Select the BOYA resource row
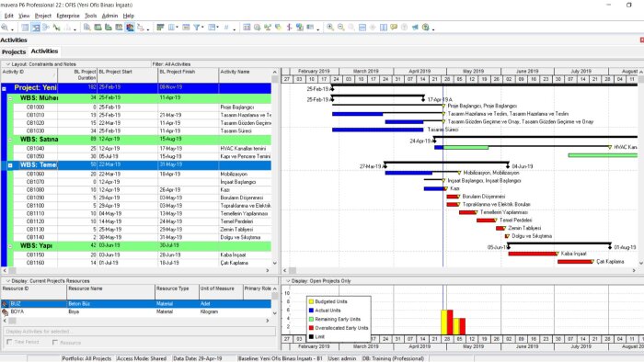This screenshot has height=362, width=644. (135, 312)
